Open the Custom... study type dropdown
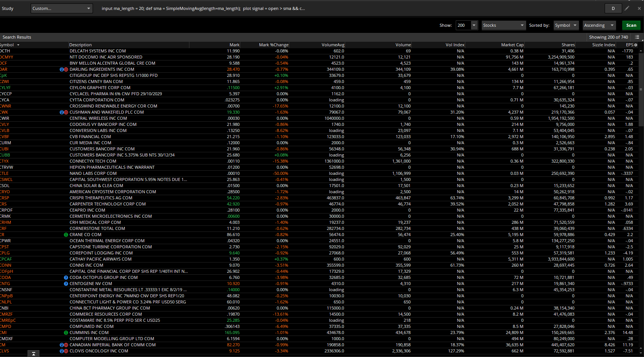The height and width of the screenshot is (357, 644). [x=62, y=8]
